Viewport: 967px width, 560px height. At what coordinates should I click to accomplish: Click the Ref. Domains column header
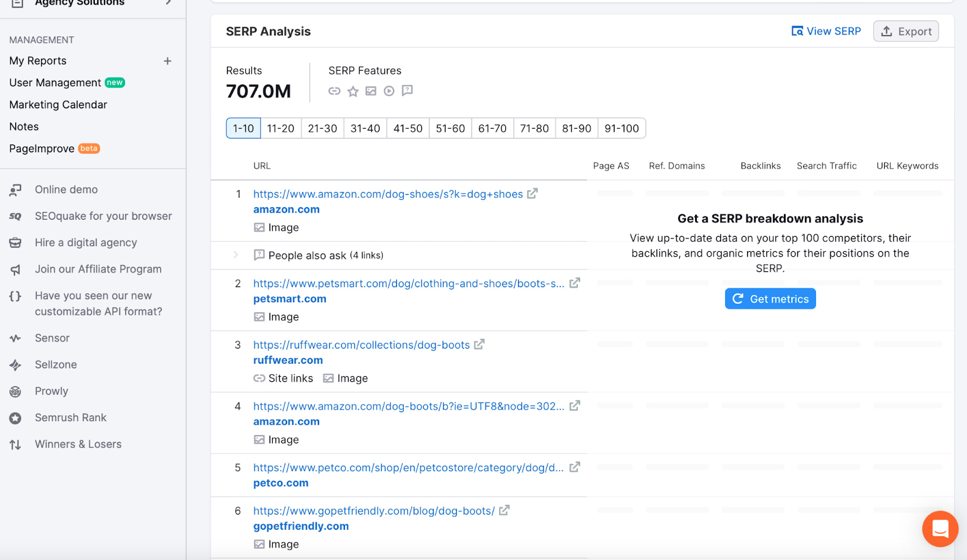coord(677,166)
